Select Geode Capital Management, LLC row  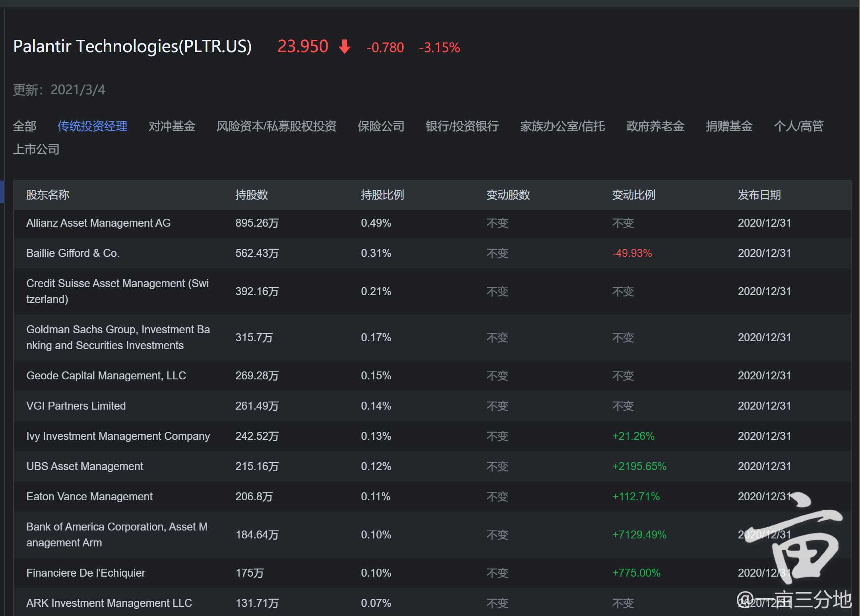click(x=433, y=376)
